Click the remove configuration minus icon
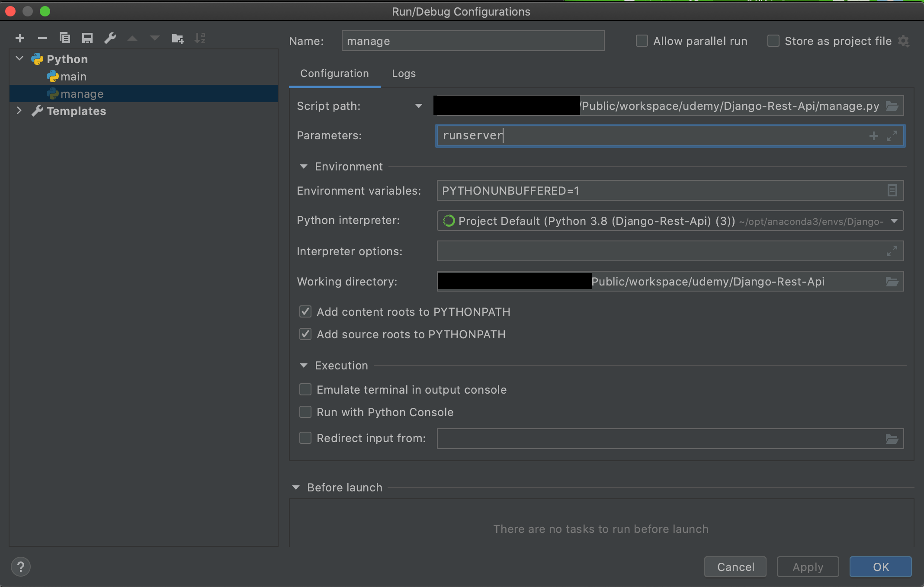Image resolution: width=924 pixels, height=587 pixels. [x=42, y=38]
